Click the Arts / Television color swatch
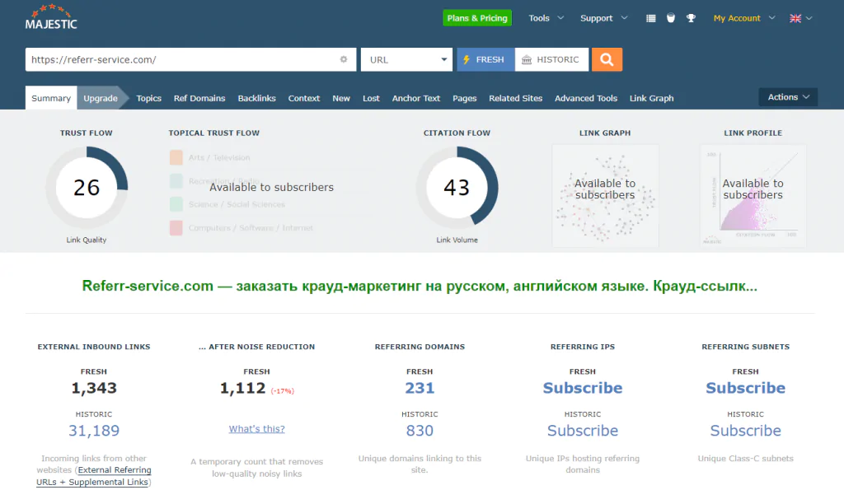The width and height of the screenshot is (844, 504). coord(176,157)
